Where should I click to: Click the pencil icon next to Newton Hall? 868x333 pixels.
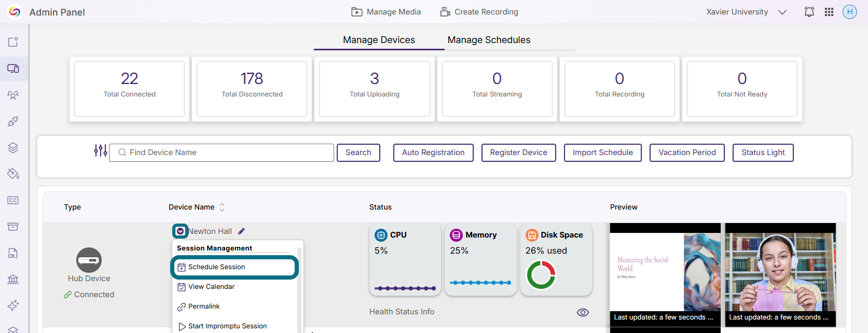[241, 231]
